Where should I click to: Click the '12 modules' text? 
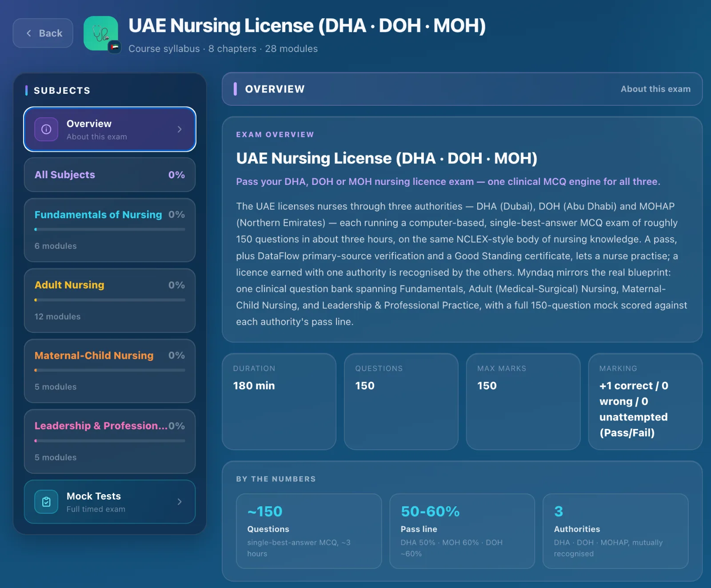58,316
